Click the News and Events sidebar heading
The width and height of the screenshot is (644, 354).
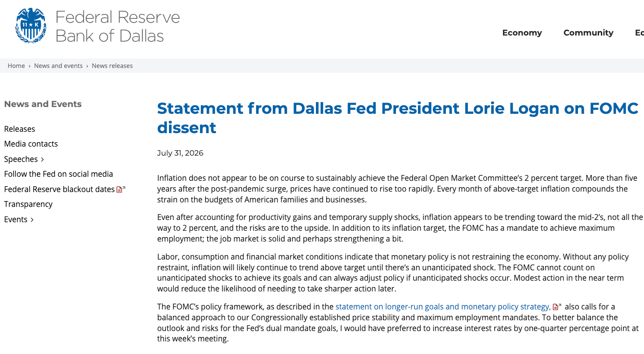click(x=43, y=104)
